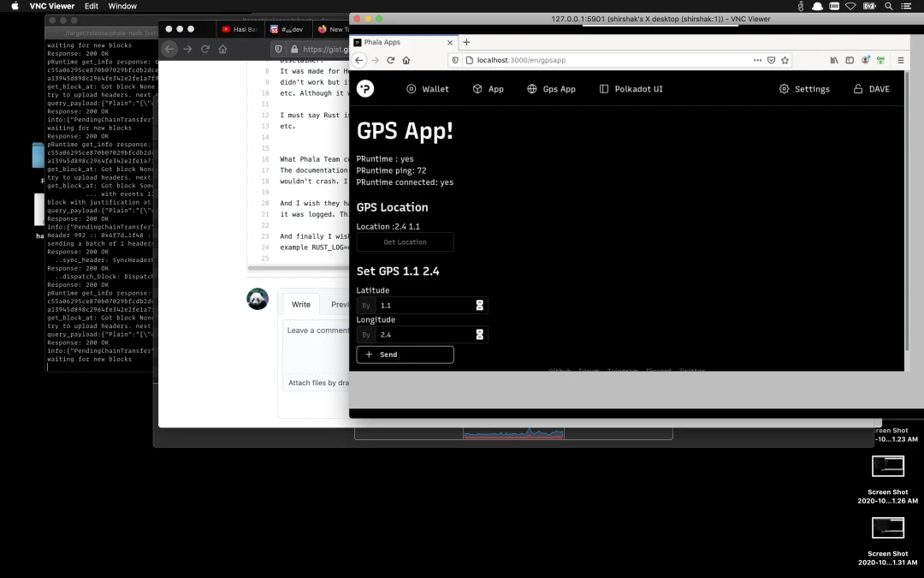Click the DAVE account lock icon
The image size is (924, 578).
coord(858,89)
